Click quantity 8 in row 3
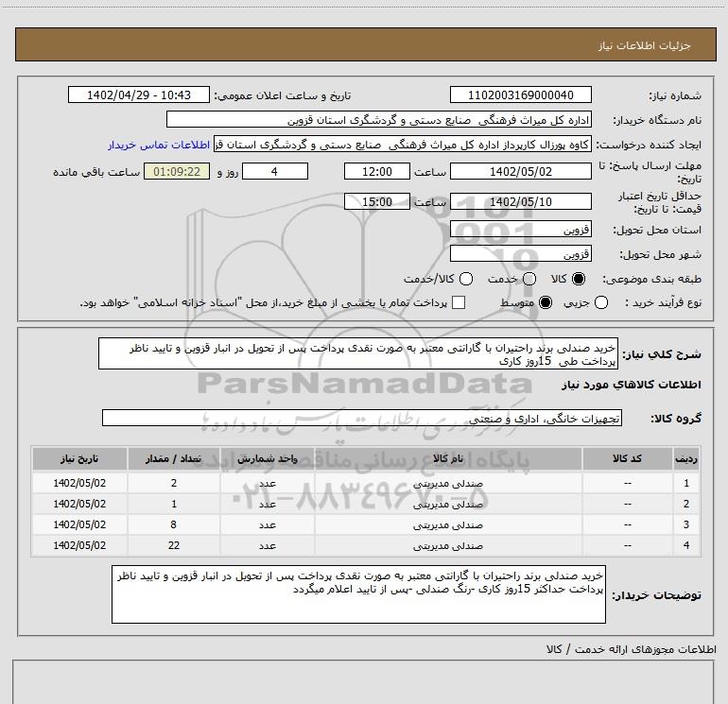Screen dimensions: 728x704 174,524
